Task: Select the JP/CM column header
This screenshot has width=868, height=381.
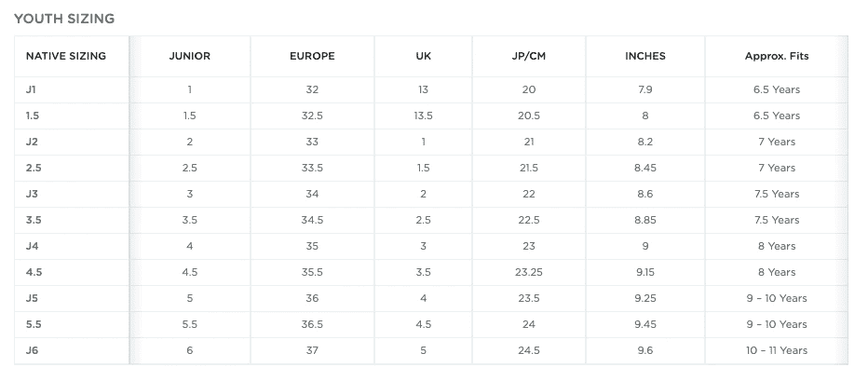Action: [x=529, y=56]
